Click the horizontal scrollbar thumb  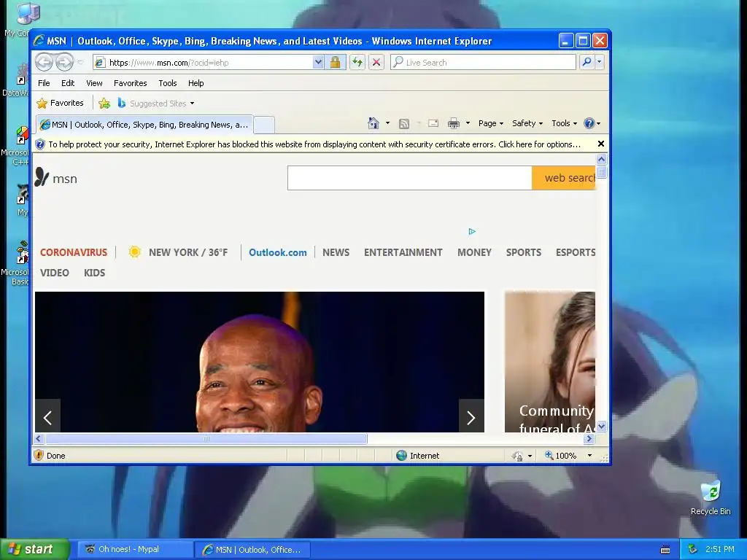pyautogui.click(x=206, y=438)
